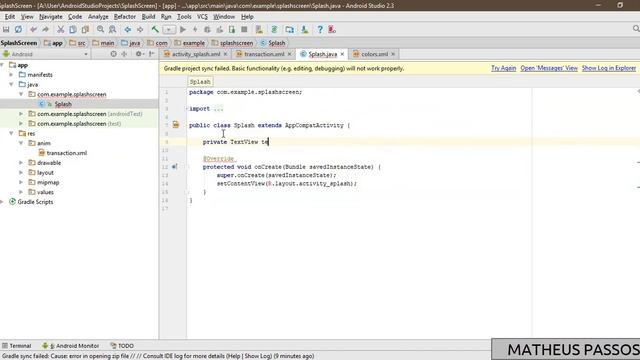Click the Hide project panel icon

coord(151,54)
